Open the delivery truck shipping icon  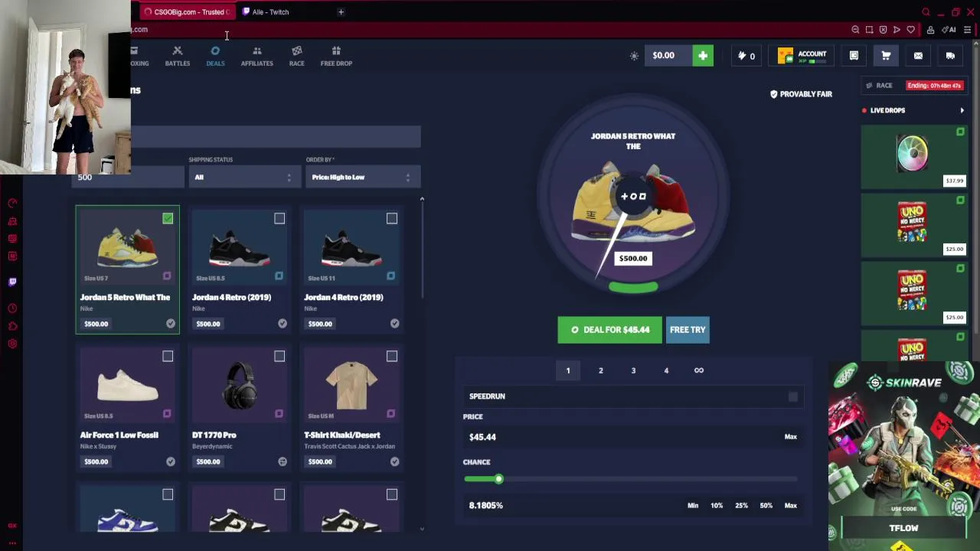[950, 55]
